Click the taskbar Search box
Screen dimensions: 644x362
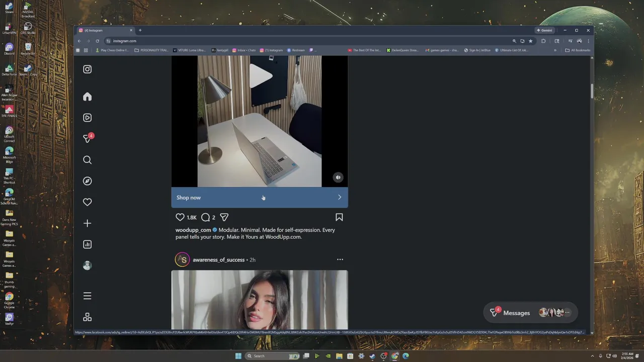pyautogui.click(x=273, y=356)
